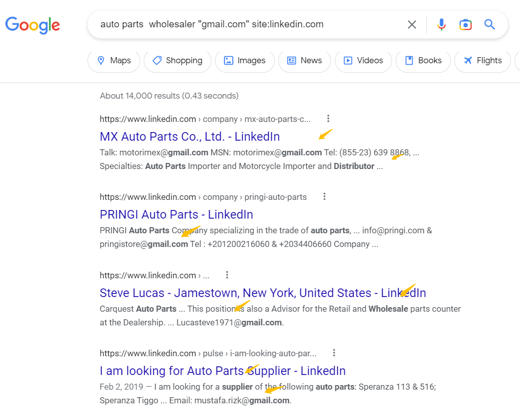
Task: Select the Books search filter
Action: pyautogui.click(x=423, y=60)
